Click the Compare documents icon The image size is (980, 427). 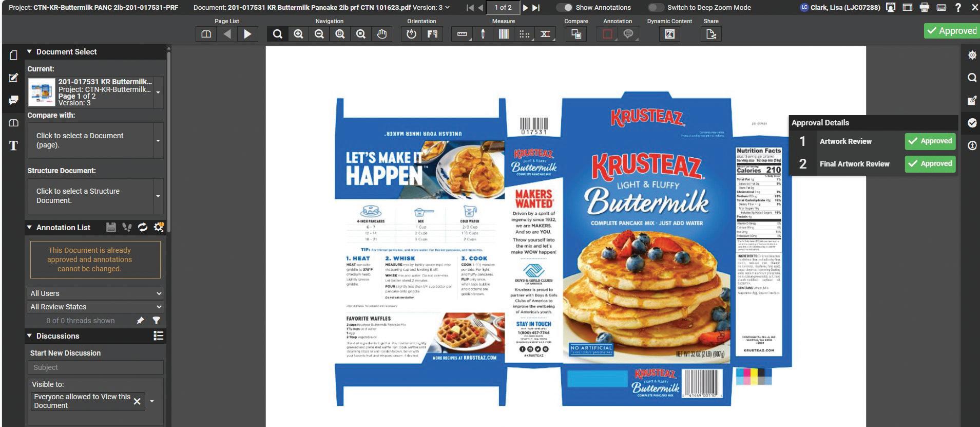coord(577,34)
